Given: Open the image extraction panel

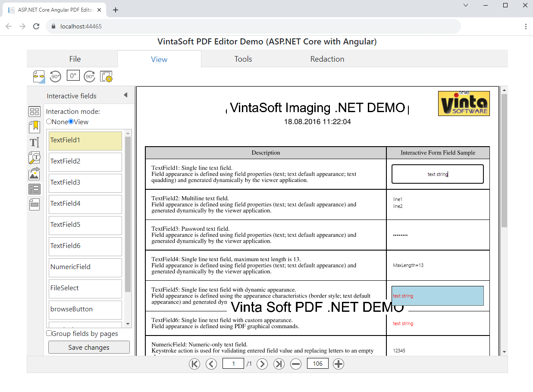Looking at the screenshot, I should [x=34, y=173].
